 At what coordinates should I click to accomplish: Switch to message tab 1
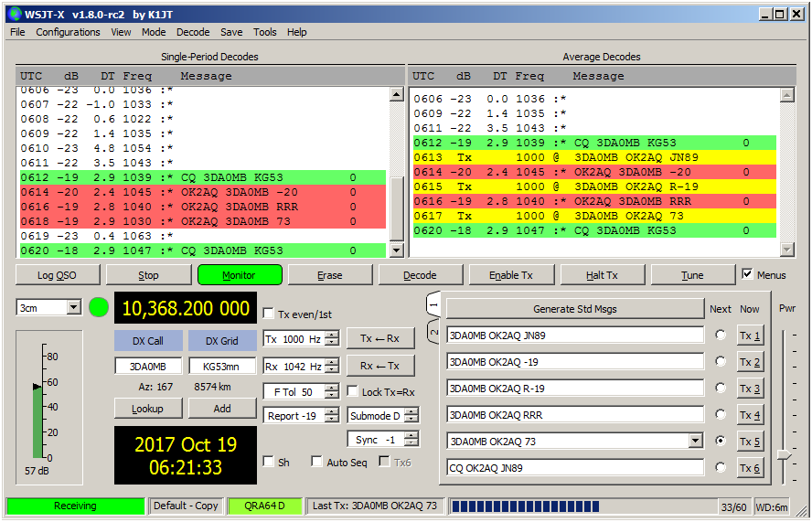coord(433,305)
